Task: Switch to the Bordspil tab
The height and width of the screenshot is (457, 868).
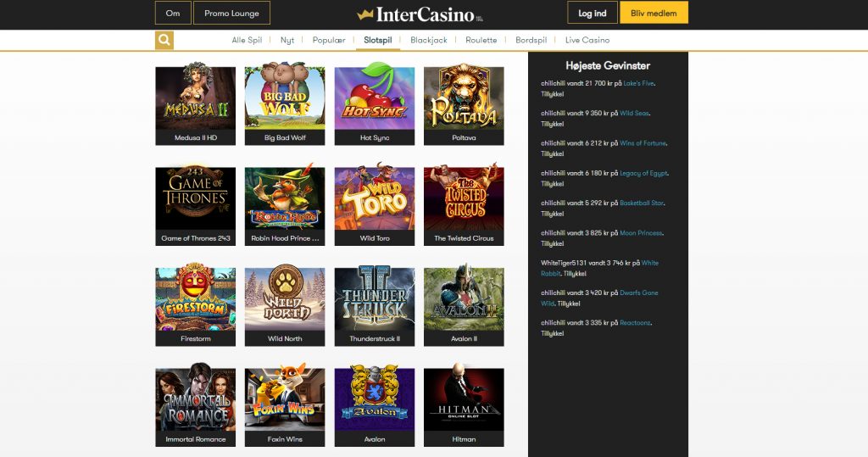Action: pos(531,40)
